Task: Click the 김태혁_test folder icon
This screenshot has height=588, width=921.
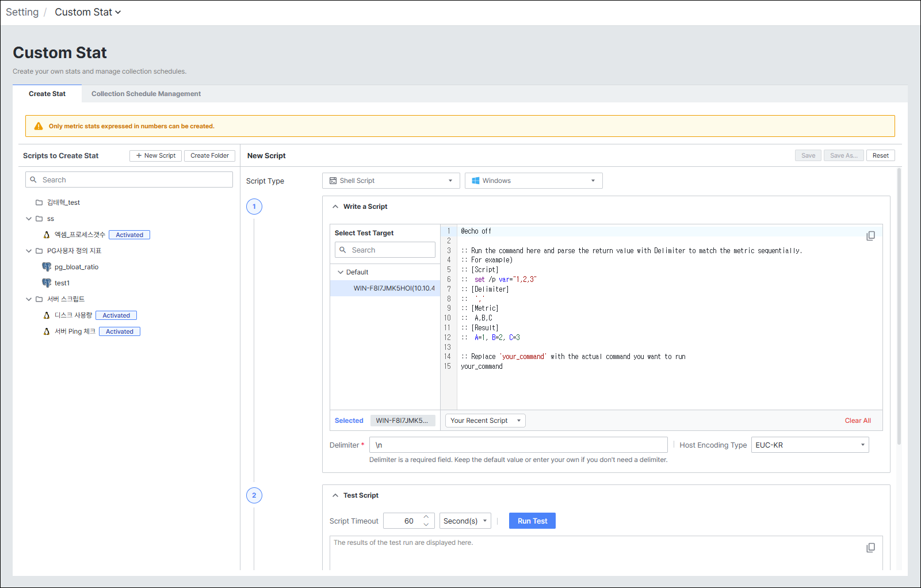Action: (x=39, y=203)
